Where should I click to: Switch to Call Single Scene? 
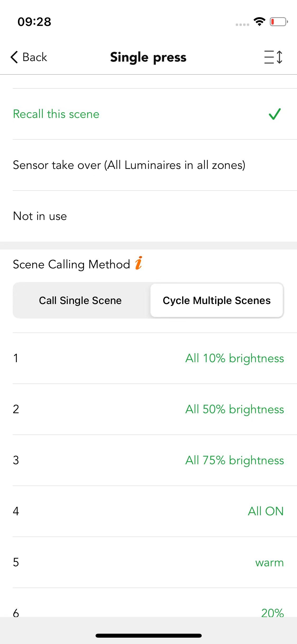pyautogui.click(x=81, y=301)
